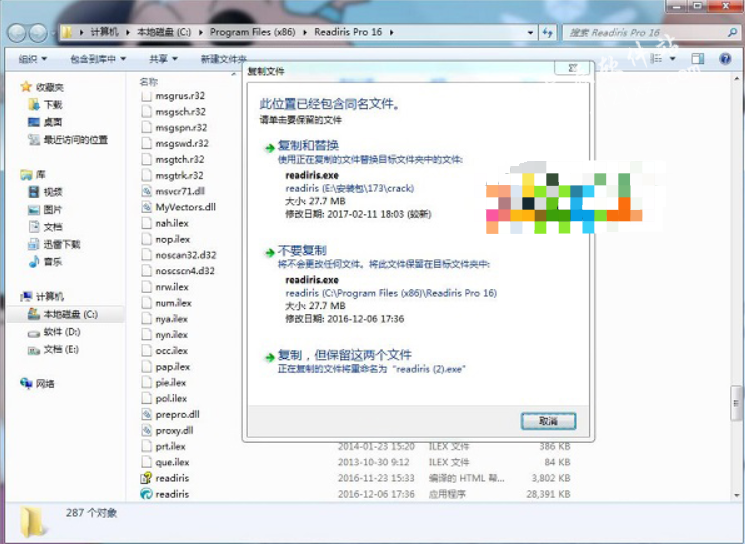Open 图片 library
Viewport: 745px width, 544px height.
(53, 210)
